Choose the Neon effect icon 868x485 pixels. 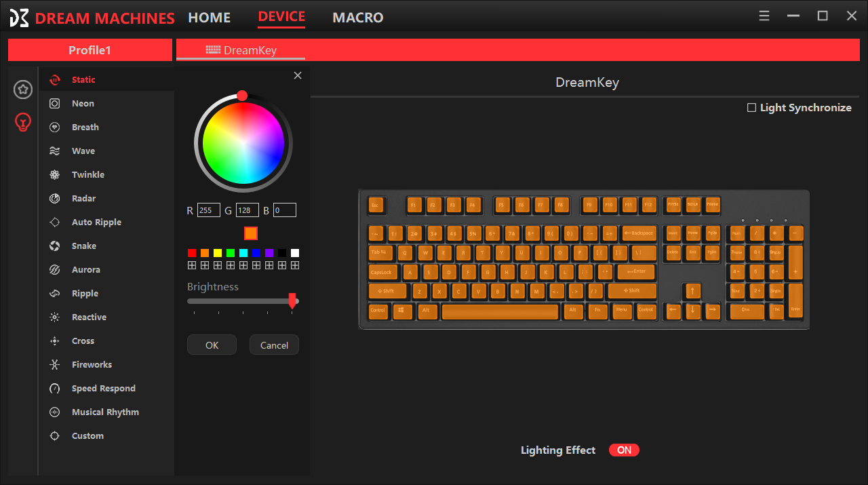coord(55,103)
